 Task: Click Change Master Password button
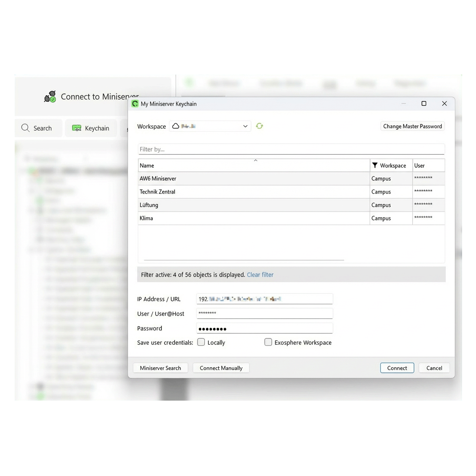pyautogui.click(x=412, y=126)
